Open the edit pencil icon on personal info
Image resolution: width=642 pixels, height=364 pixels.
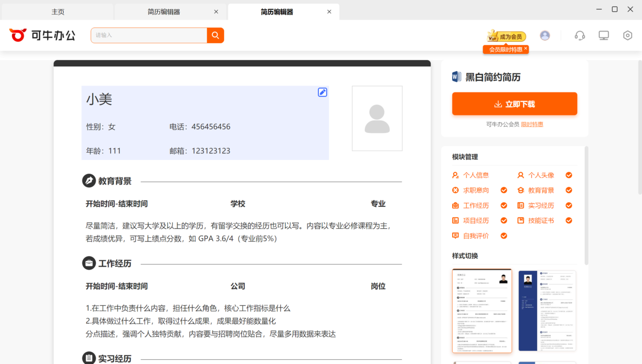(322, 92)
